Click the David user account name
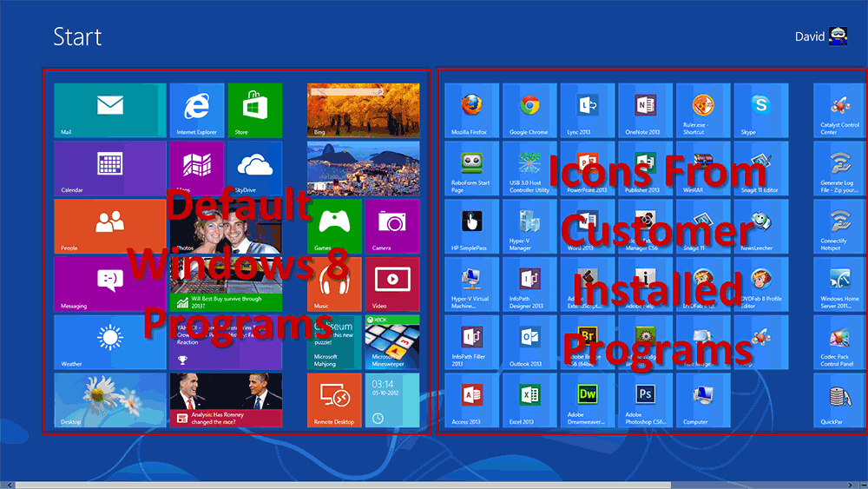868x489 pixels. (x=809, y=36)
